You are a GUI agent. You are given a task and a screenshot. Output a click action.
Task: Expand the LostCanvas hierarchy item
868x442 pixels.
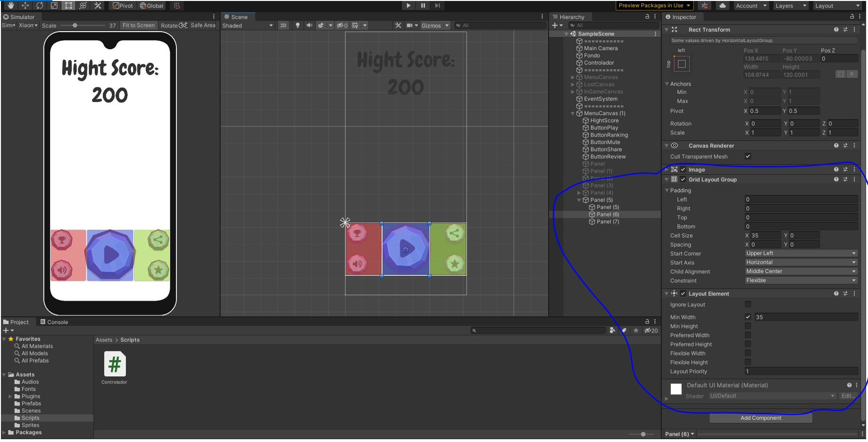pos(573,84)
